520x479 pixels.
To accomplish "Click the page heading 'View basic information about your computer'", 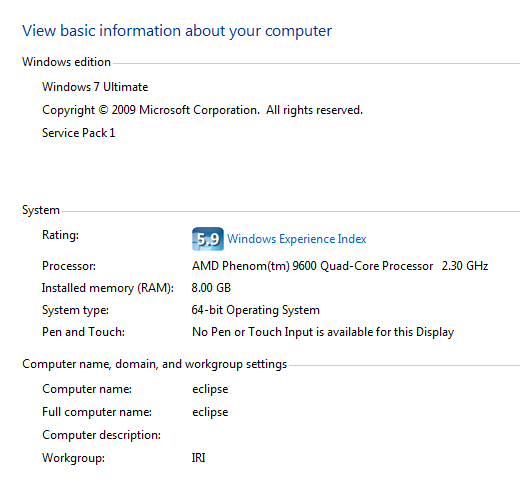I will tap(177, 31).
